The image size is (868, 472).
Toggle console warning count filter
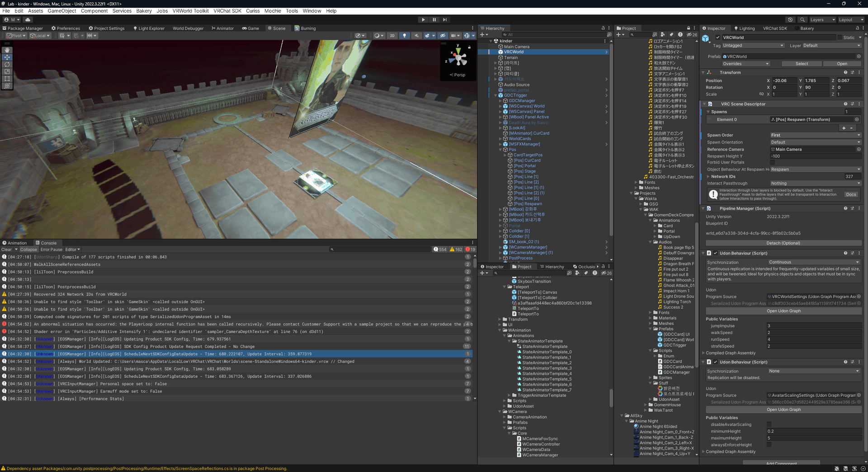click(456, 249)
